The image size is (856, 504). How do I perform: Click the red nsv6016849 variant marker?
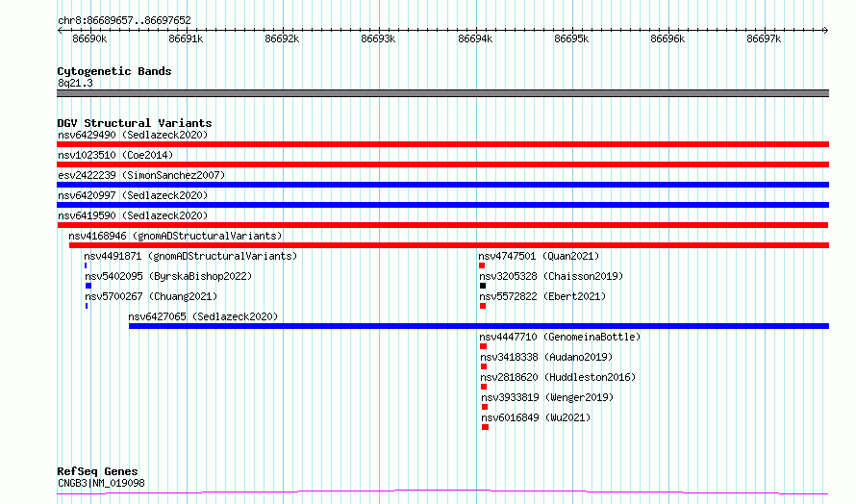pyautogui.click(x=486, y=427)
